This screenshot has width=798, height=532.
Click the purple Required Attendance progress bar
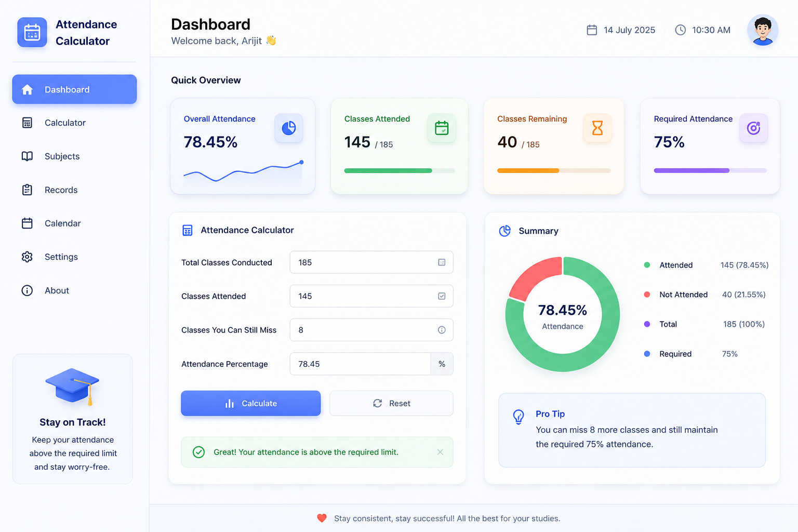point(710,170)
